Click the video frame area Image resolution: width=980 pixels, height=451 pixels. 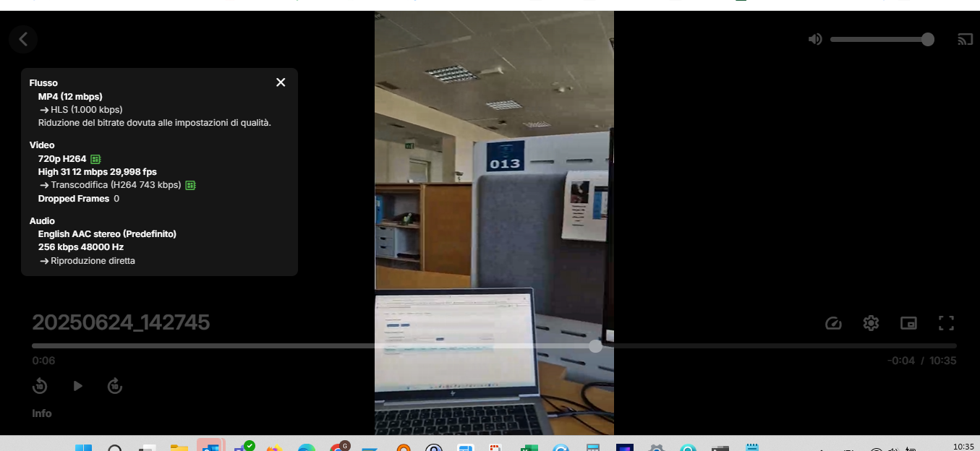(x=494, y=223)
